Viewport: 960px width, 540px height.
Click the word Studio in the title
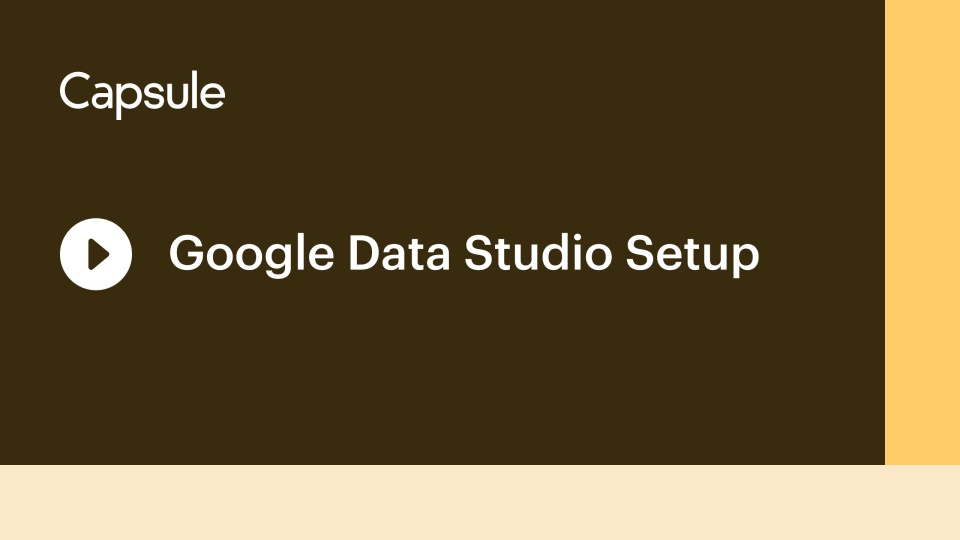(538, 252)
